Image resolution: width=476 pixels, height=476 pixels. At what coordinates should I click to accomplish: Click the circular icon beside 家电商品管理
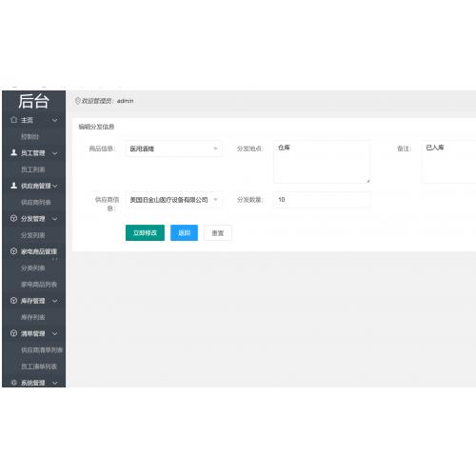(x=13, y=251)
